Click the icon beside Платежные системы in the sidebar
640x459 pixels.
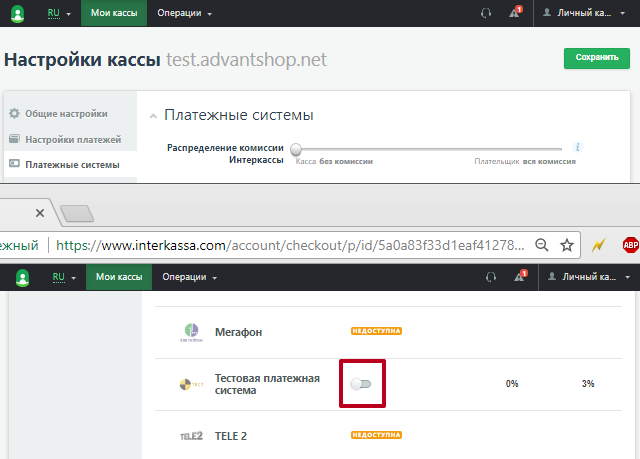(14, 164)
